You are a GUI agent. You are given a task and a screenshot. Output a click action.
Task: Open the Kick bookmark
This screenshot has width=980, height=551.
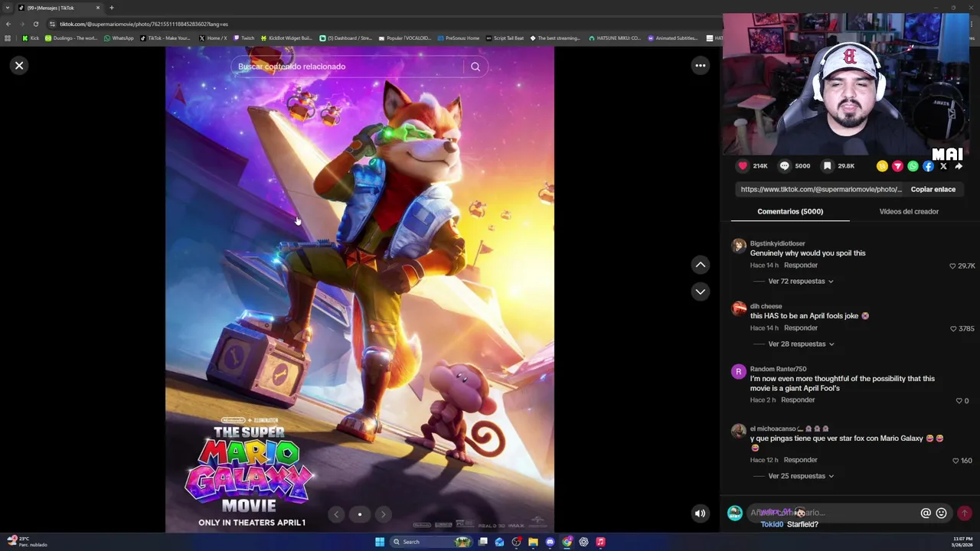point(31,38)
